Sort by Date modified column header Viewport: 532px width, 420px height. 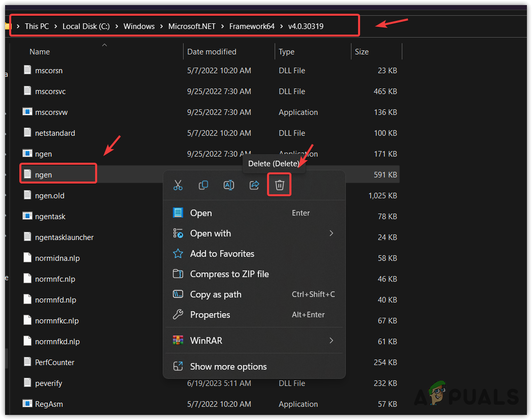pos(212,51)
